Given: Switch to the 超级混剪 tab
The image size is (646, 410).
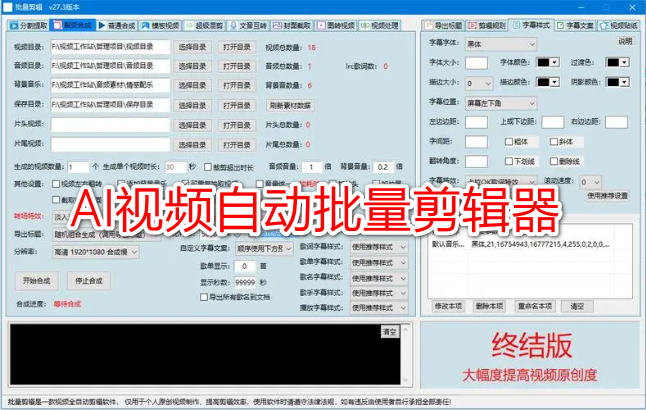Looking at the screenshot, I should [204, 26].
